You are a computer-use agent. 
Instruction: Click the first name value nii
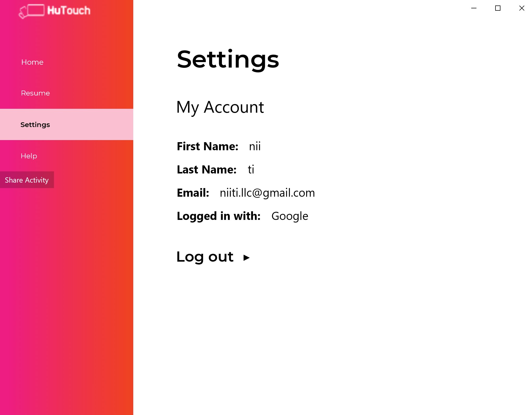(255, 146)
